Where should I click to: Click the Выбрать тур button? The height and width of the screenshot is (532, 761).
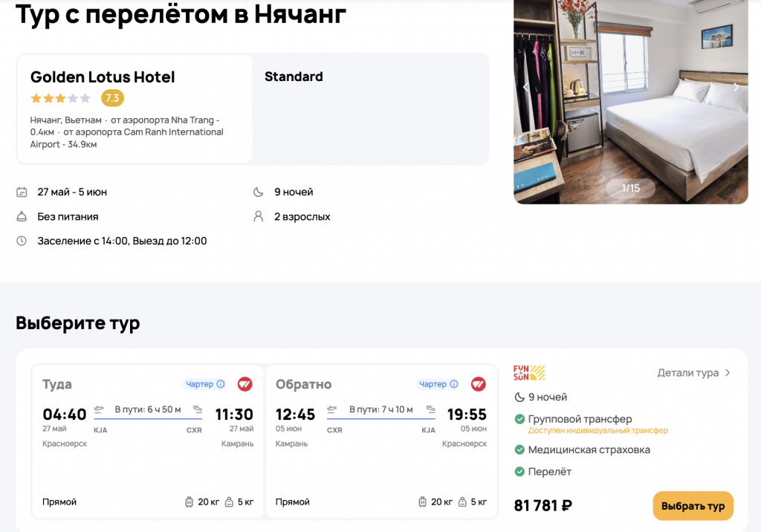[x=693, y=506]
